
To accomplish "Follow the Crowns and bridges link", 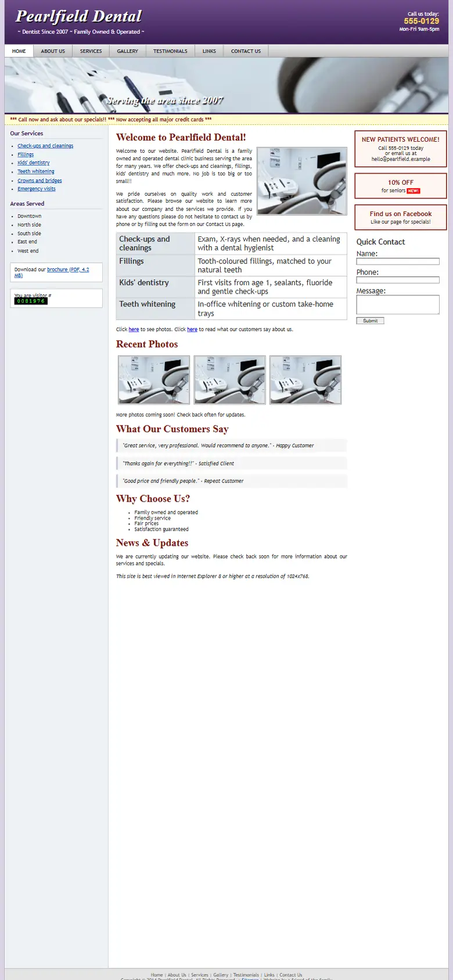I will tap(39, 181).
